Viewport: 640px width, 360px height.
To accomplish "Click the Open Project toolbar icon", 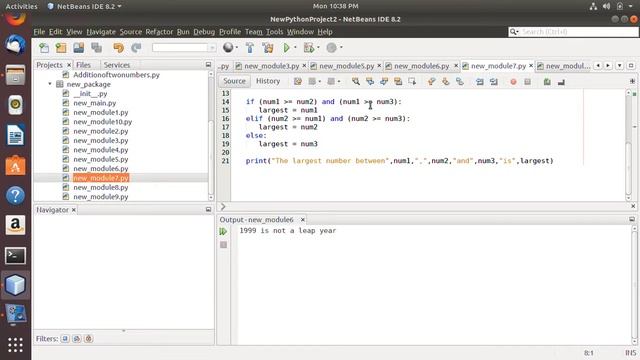I will (x=78, y=48).
